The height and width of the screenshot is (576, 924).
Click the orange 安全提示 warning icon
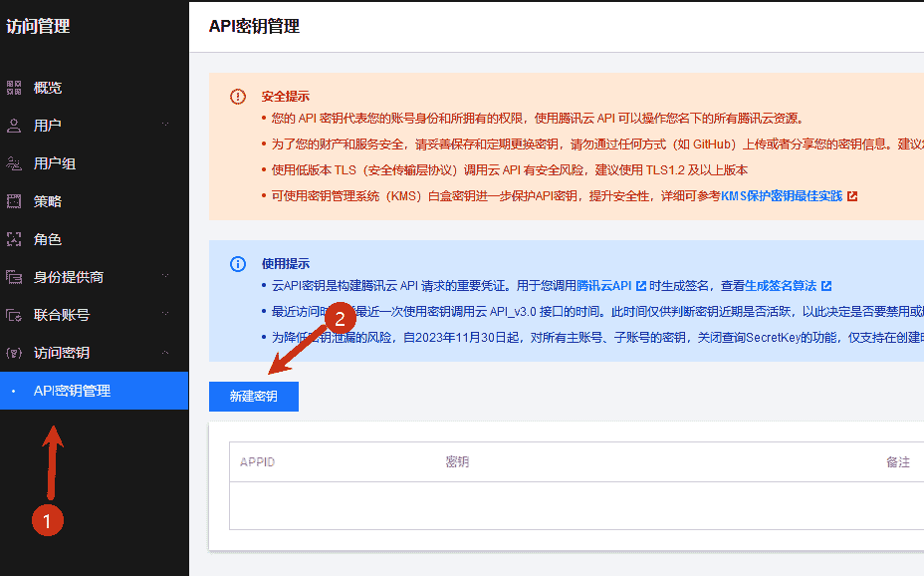(x=238, y=97)
